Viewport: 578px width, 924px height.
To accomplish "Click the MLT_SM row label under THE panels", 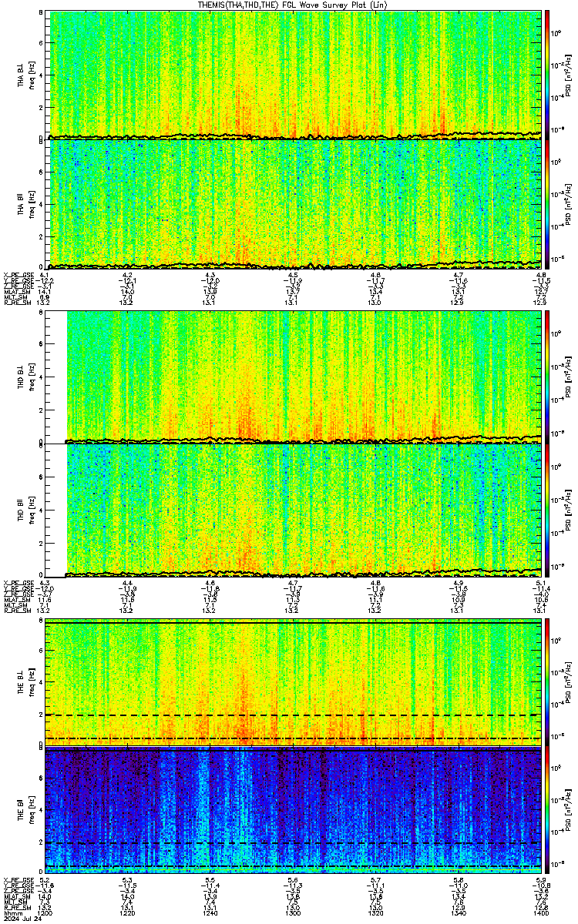I will click(15, 902).
